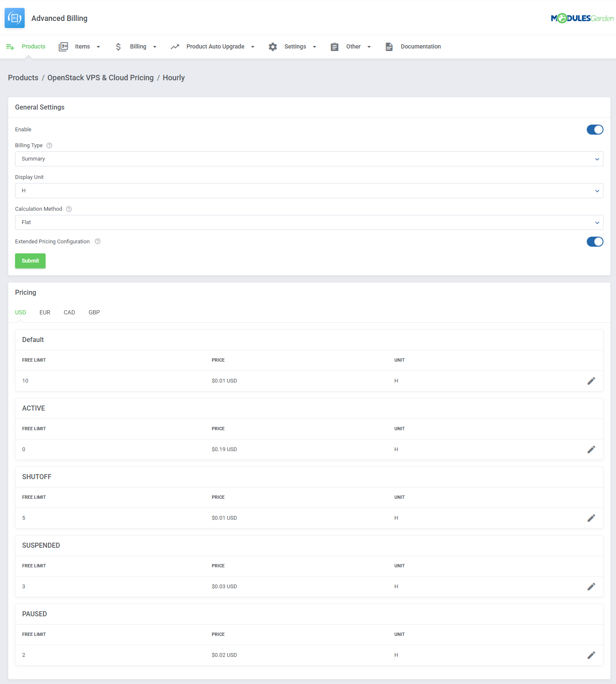Viewport: 616px width, 684px height.
Task: Click the Calculation Method help icon
Action: coord(69,209)
